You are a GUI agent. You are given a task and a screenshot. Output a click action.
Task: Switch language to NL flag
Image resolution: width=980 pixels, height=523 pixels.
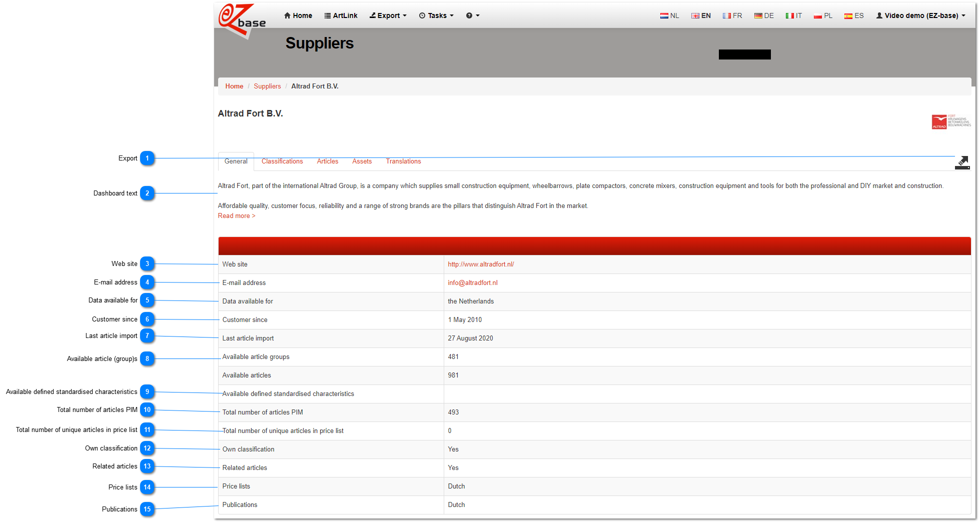point(669,15)
